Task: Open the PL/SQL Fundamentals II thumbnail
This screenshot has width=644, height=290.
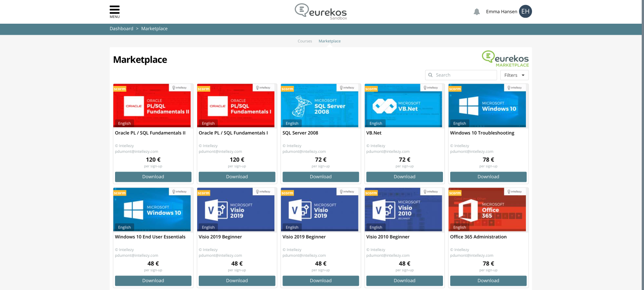Action: [152, 105]
